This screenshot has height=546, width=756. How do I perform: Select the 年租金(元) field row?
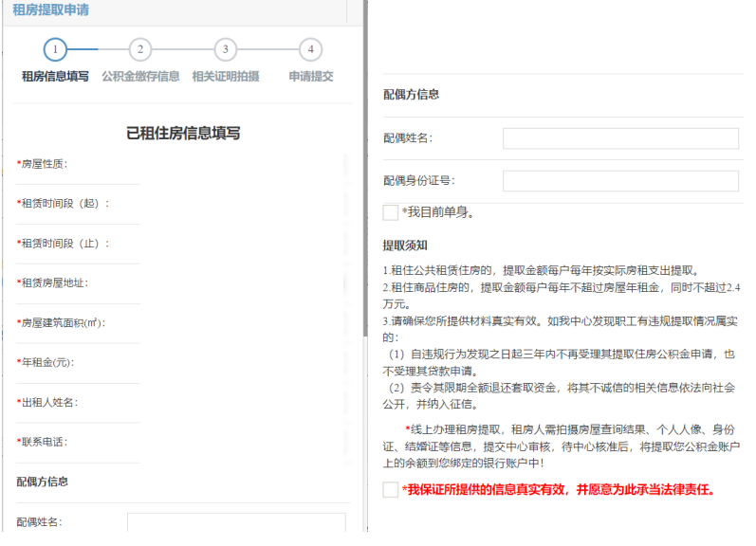click(x=242, y=362)
